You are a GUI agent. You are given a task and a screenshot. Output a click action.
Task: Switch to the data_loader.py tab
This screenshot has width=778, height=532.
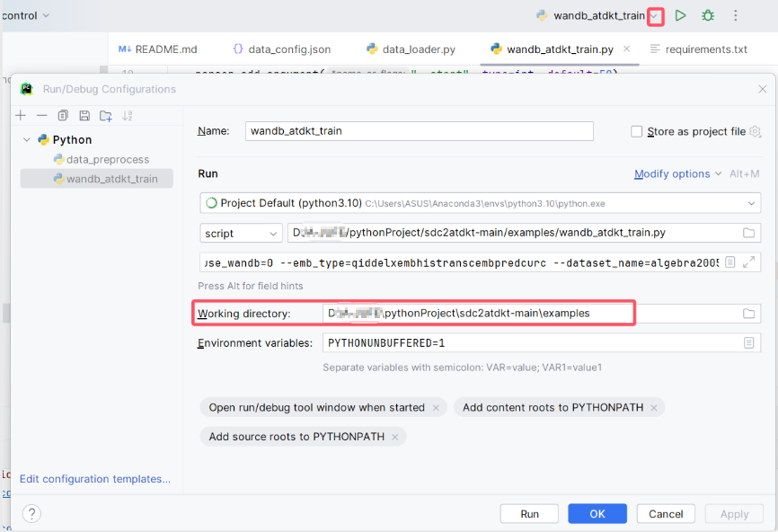[x=411, y=49]
